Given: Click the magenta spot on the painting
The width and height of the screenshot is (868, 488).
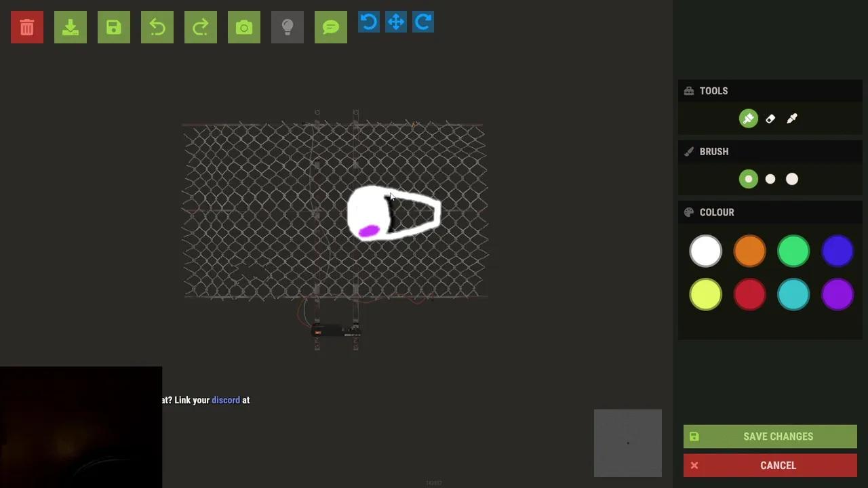Looking at the screenshot, I should (x=368, y=232).
